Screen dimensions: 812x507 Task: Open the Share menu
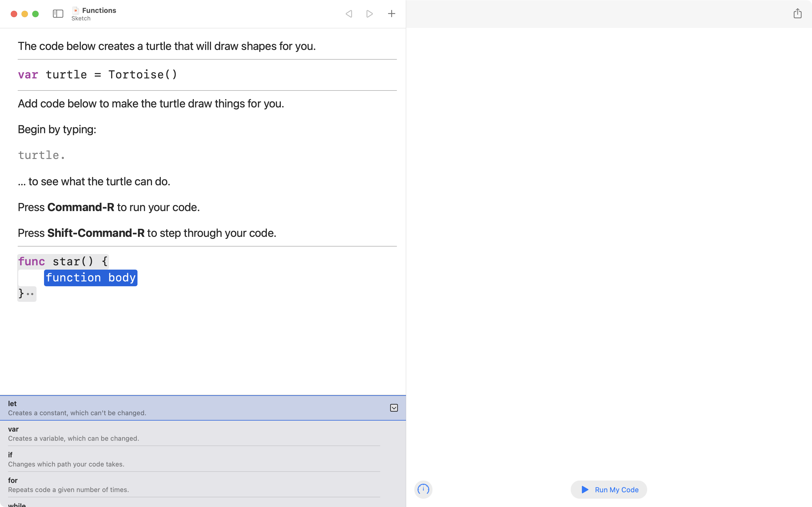click(798, 13)
